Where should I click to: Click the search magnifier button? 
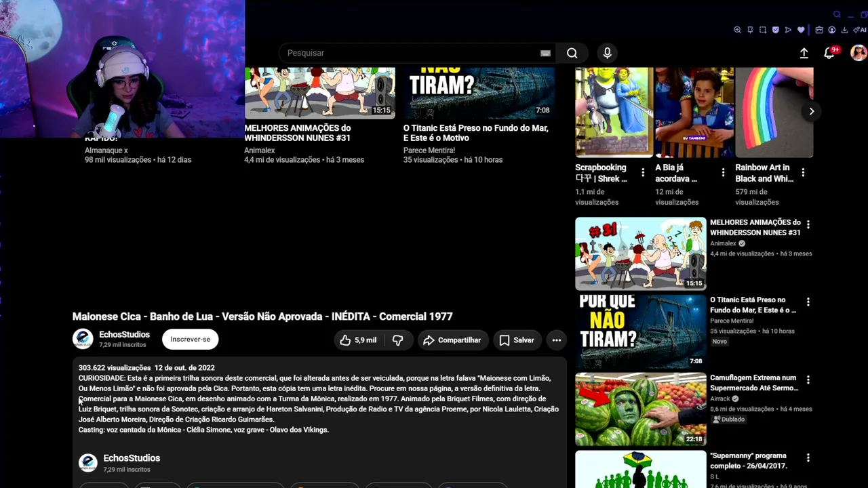tap(572, 53)
